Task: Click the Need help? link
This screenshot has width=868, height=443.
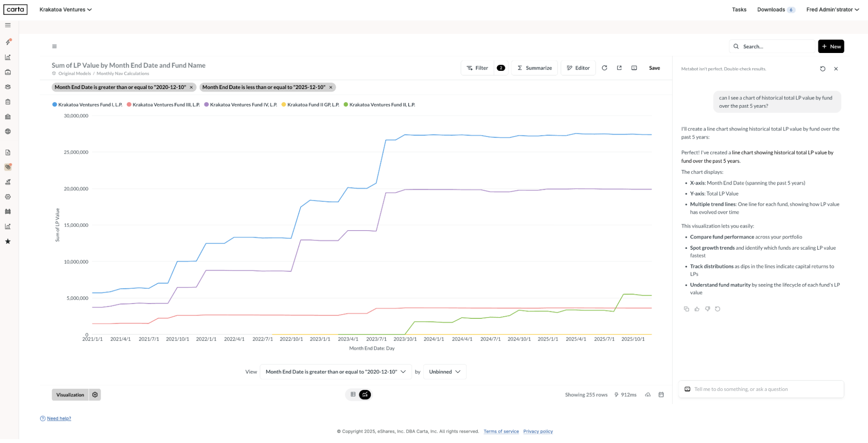Action: (x=59, y=418)
